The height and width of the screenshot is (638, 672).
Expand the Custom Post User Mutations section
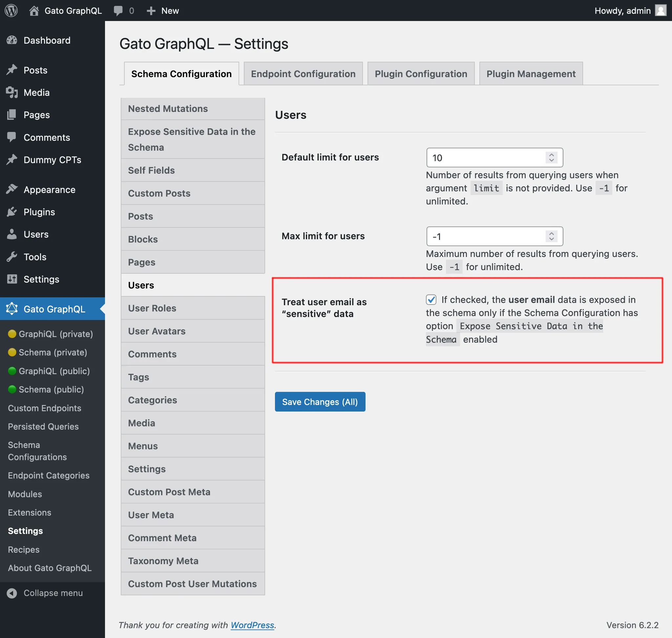[x=192, y=584]
